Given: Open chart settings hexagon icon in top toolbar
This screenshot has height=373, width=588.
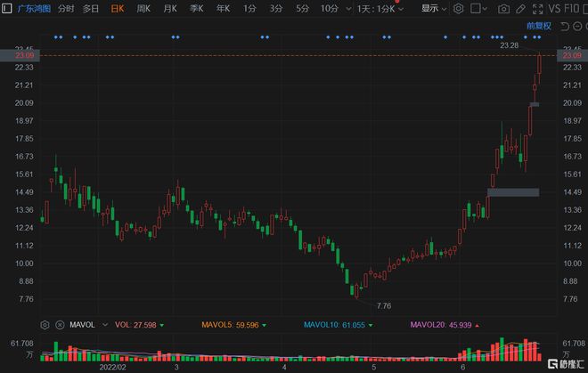Looking at the screenshot, I should 458,9.
